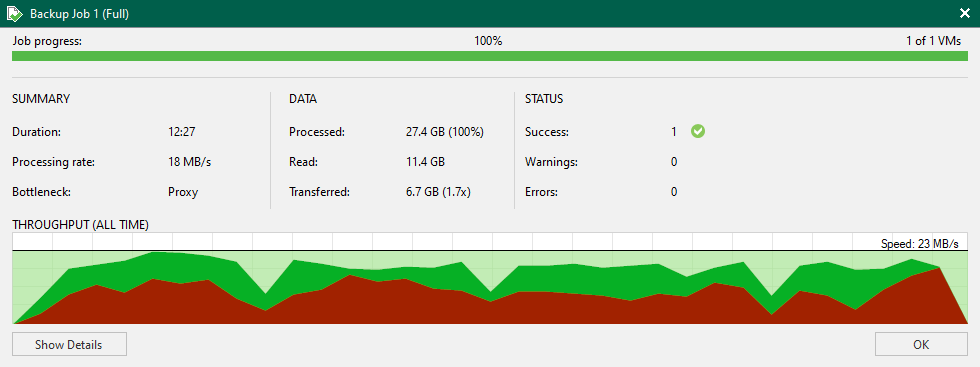
Task: Click the Veeam backup job title icon
Action: (x=15, y=13)
